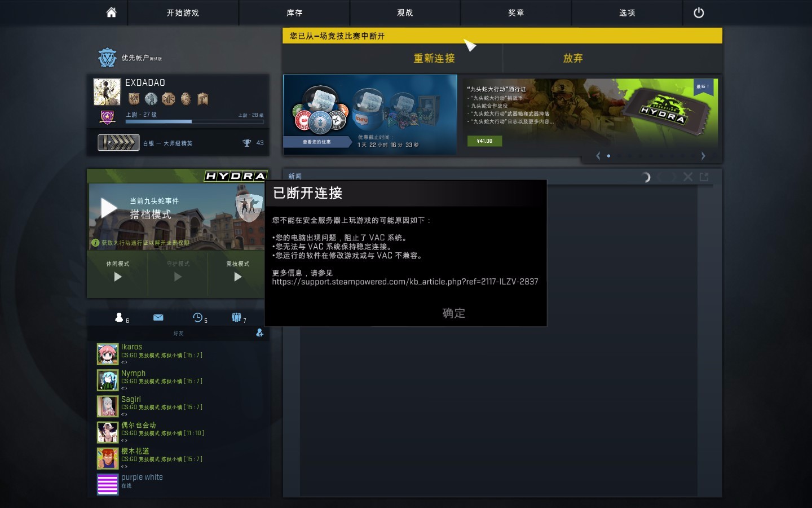Viewport: 812px width, 508px height.
Task: Click the Operation Hydra pass image
Action: coord(667,111)
